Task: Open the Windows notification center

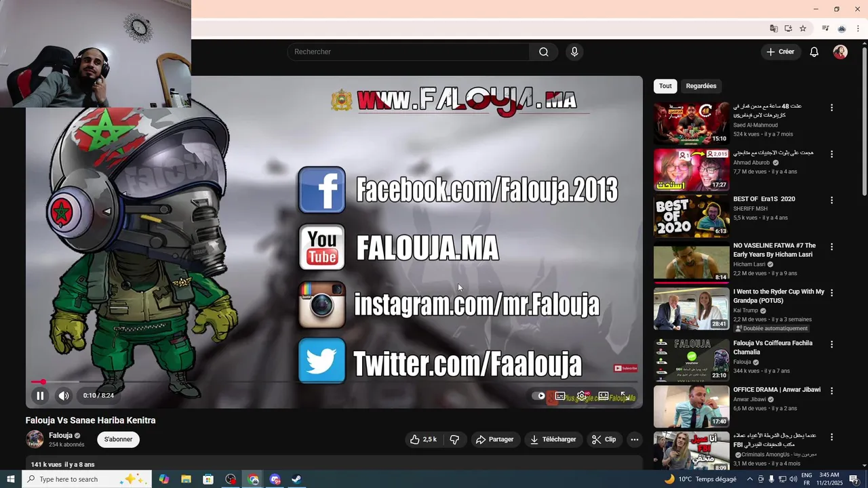Action: coord(854,479)
